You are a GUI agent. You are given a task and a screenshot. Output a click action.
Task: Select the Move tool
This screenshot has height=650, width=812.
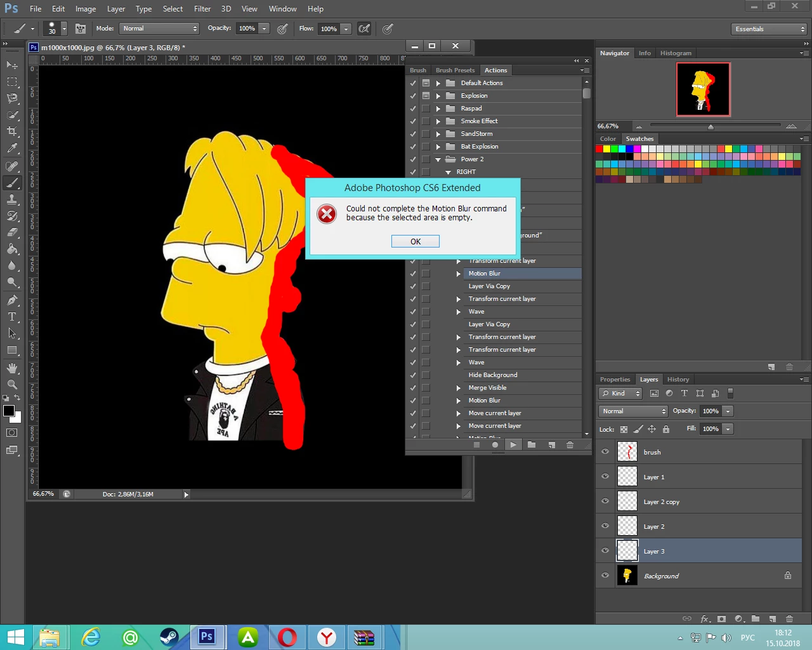(12, 65)
